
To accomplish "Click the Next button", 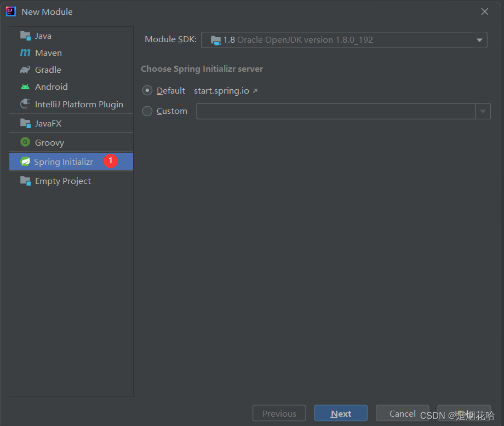I will click(341, 413).
